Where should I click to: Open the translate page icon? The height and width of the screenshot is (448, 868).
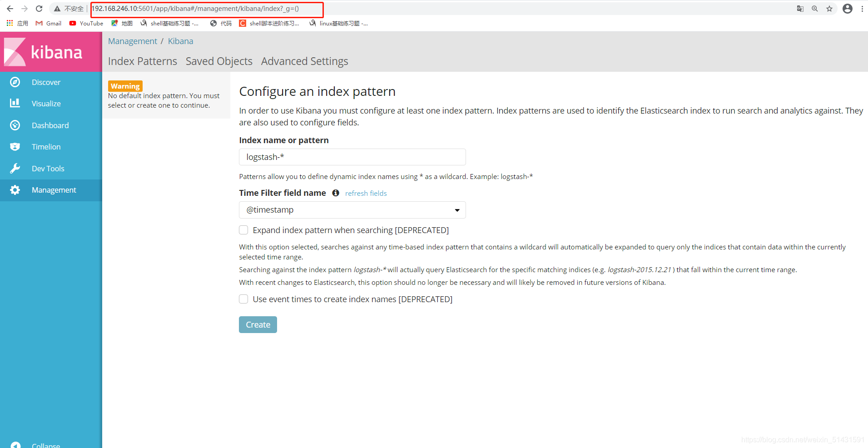(x=800, y=9)
